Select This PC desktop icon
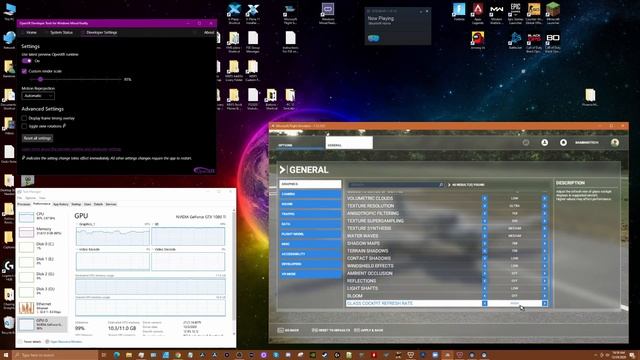Screen dimensions: 640x360 point(9,12)
